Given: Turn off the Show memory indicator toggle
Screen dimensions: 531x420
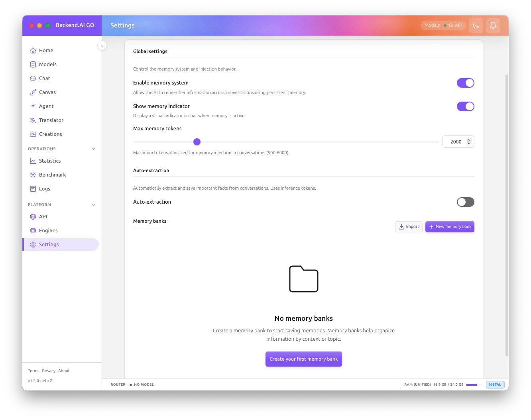Looking at the screenshot, I should tap(465, 106).
